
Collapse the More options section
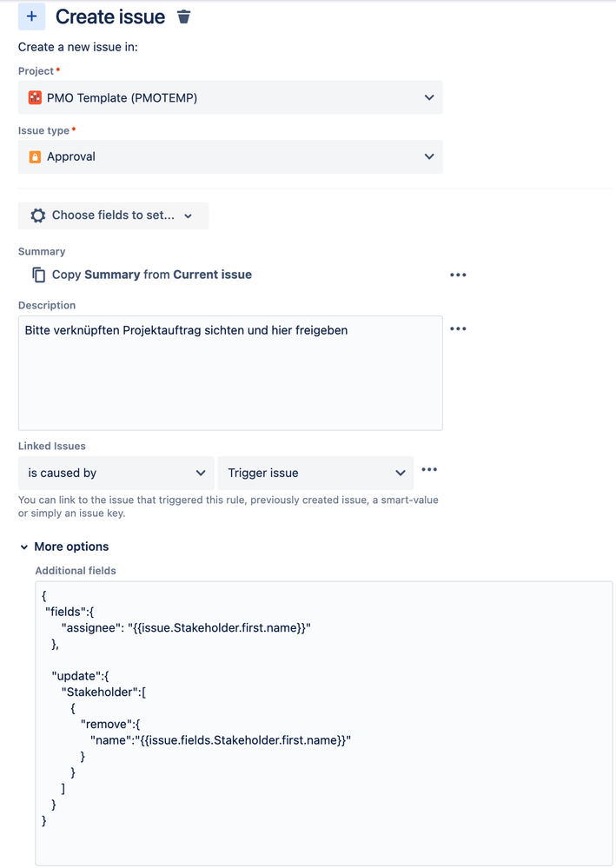64,547
